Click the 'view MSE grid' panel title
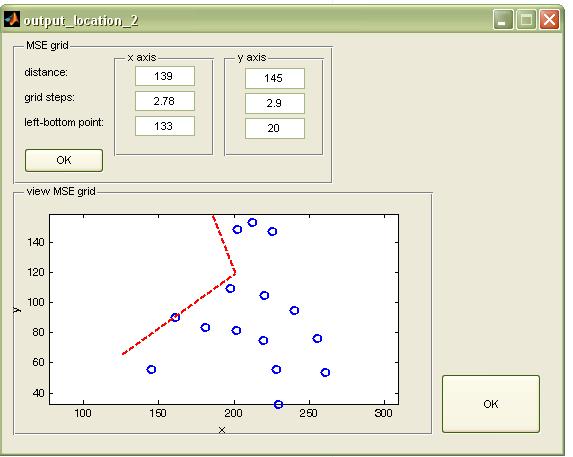This screenshot has width=573, height=457. point(61,191)
